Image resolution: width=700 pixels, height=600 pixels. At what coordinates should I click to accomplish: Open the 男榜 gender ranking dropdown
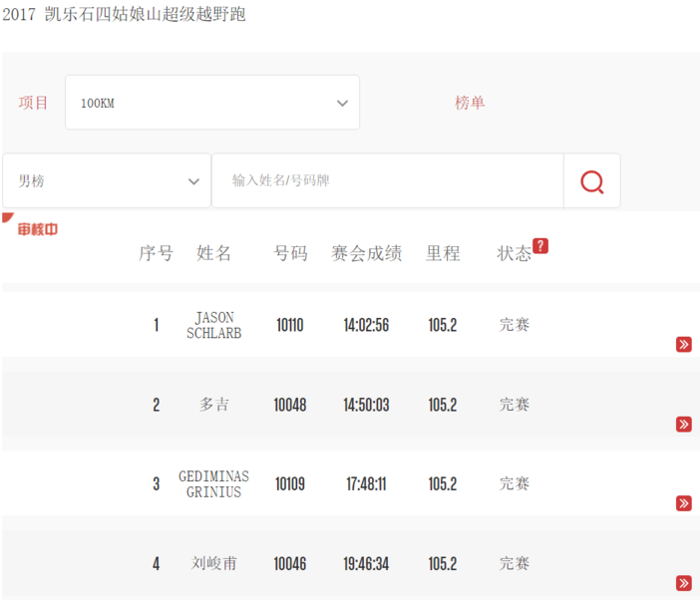tap(107, 181)
